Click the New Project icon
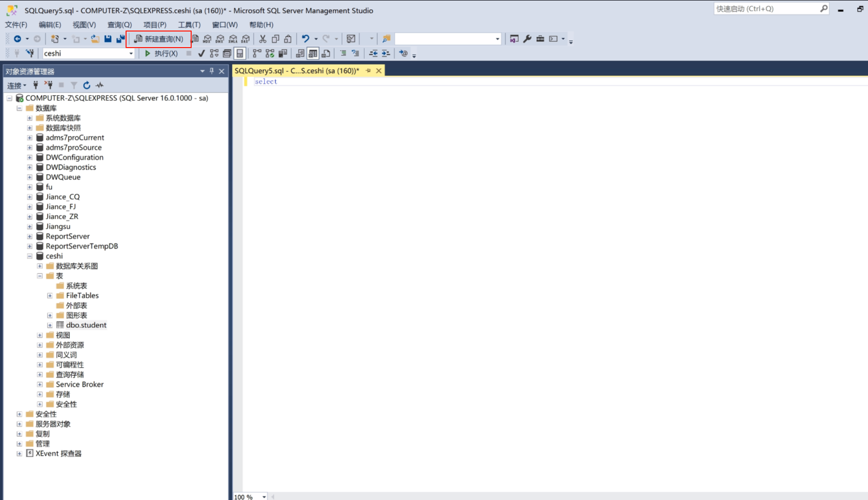Image resolution: width=868 pixels, height=500 pixels. pos(55,39)
